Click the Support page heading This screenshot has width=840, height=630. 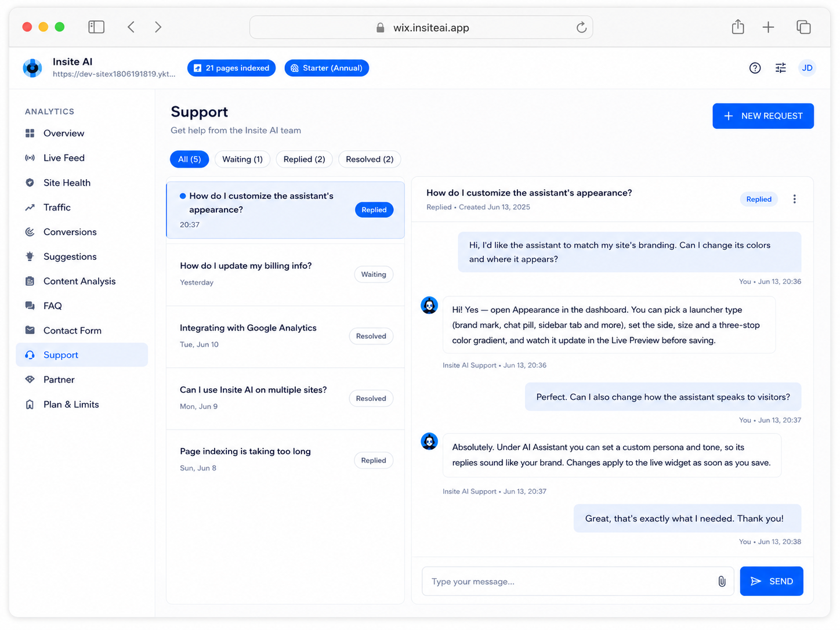tap(199, 112)
